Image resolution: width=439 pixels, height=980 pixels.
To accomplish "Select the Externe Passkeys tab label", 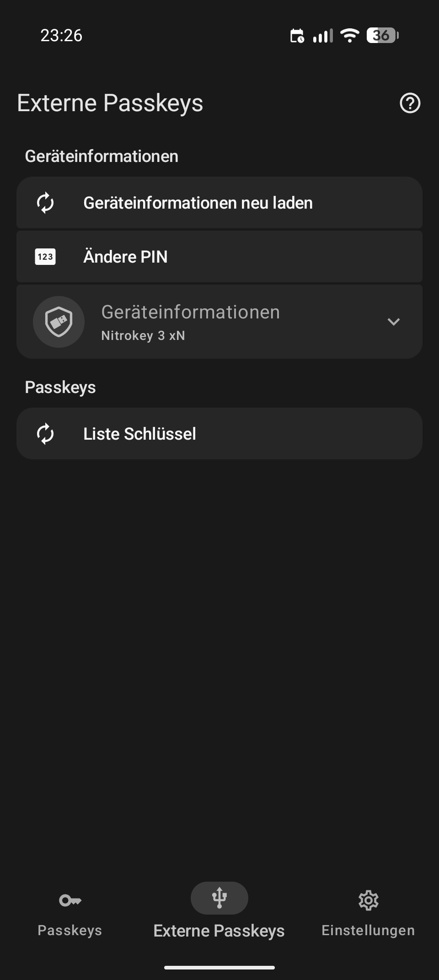I will [x=219, y=931].
